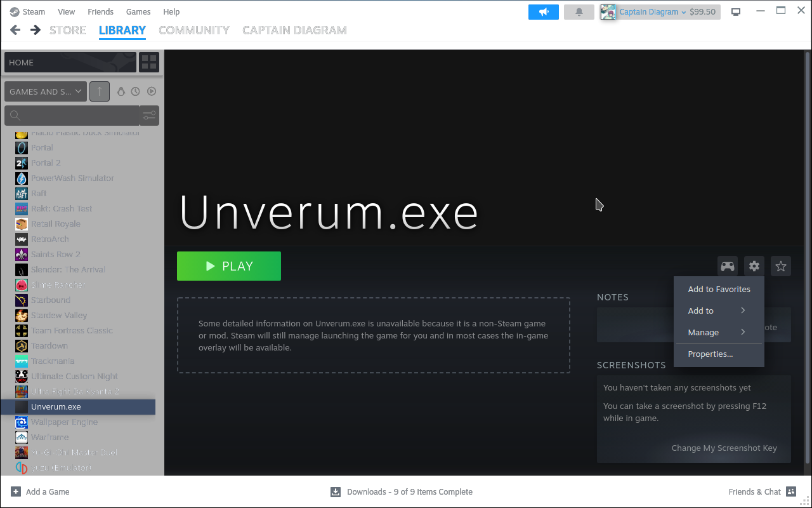
Task: Switch to the COMMUNITY tab
Action: click(x=194, y=30)
